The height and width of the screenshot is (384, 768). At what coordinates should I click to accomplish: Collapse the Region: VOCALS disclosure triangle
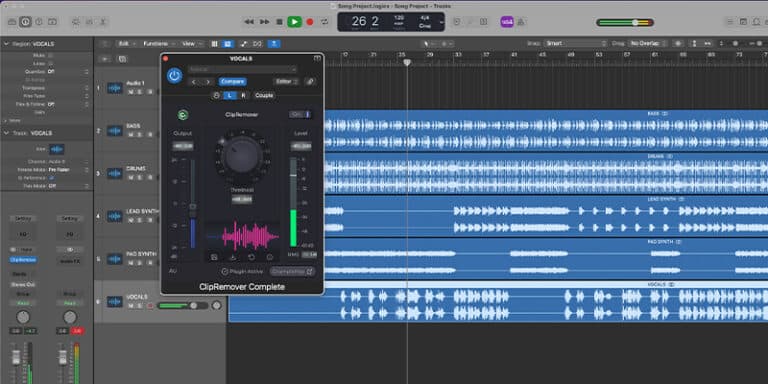tap(7, 44)
